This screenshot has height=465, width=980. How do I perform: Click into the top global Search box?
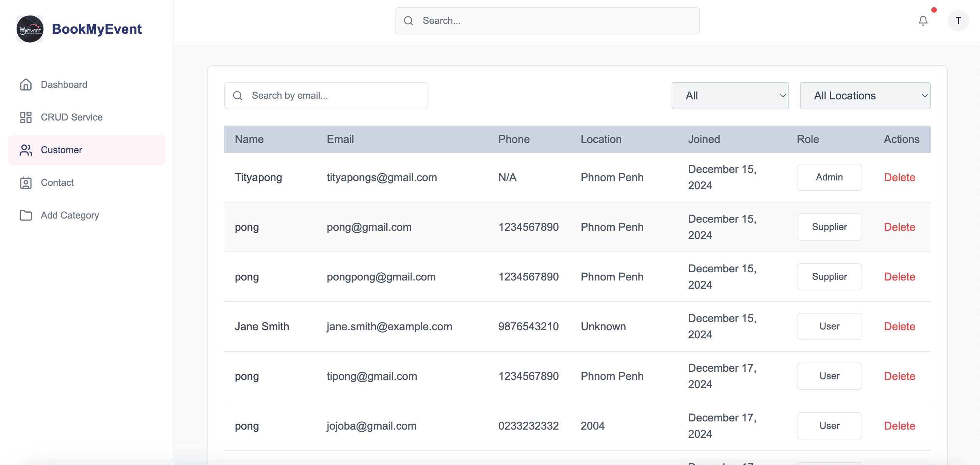coord(556,20)
